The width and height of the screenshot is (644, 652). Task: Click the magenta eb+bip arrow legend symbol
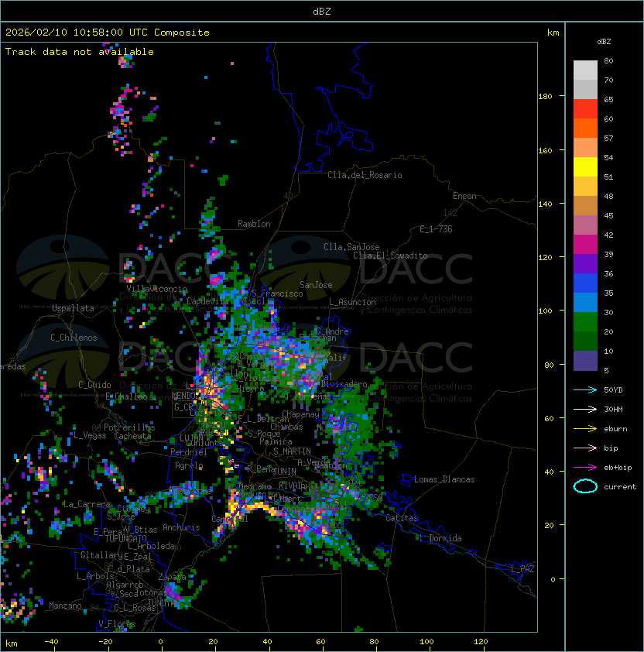(585, 468)
